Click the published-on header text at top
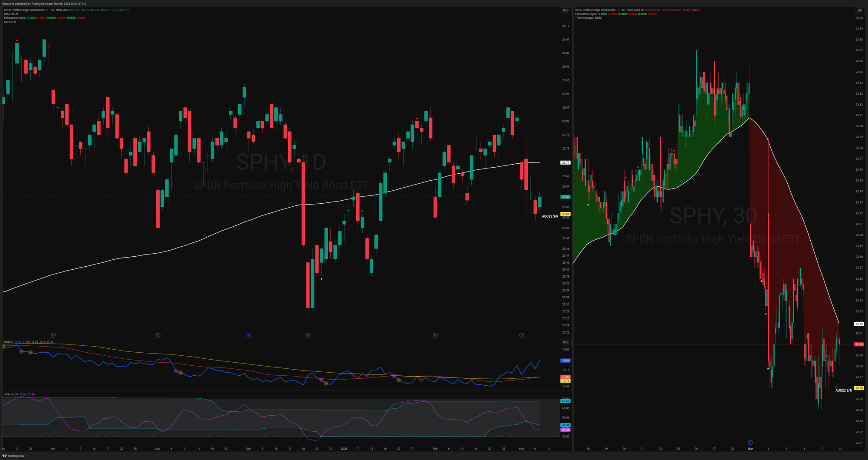Image resolution: width=868 pixels, height=460 pixels. [44, 3]
